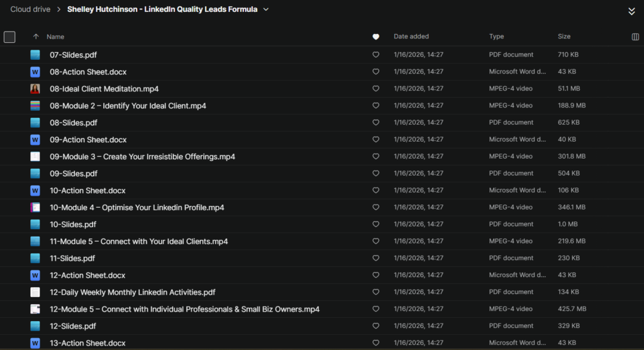The width and height of the screenshot is (644, 350).
Task: Toggle heart for 08-Module 2 Identify Your Ideal Client
Action: (376, 105)
